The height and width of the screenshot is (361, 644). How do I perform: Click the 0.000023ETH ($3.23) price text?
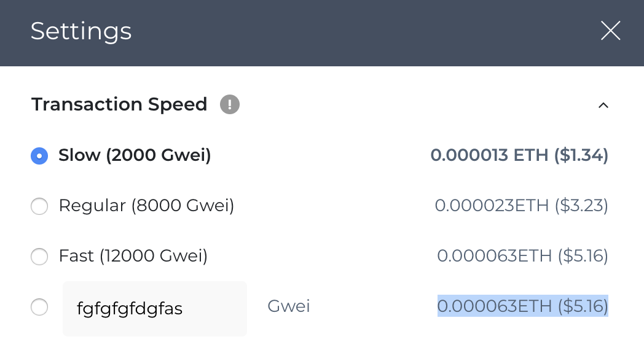click(522, 206)
